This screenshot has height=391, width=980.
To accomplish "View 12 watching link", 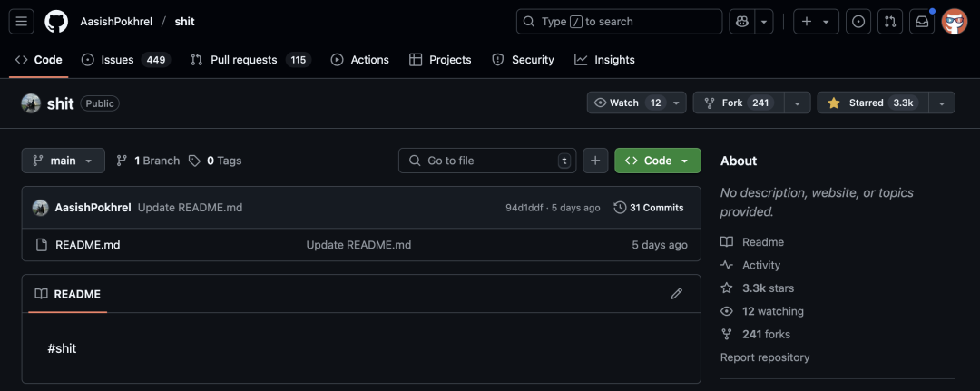I will click(x=762, y=311).
